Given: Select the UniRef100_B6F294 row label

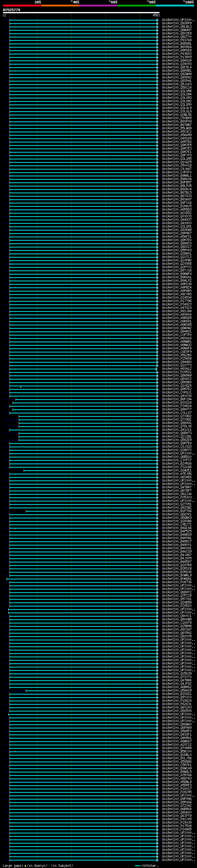Looking at the screenshot, I should click(x=177, y=399).
